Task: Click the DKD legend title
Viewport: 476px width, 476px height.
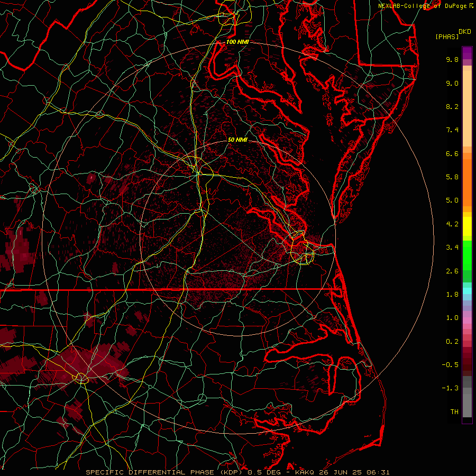Action: (465, 32)
